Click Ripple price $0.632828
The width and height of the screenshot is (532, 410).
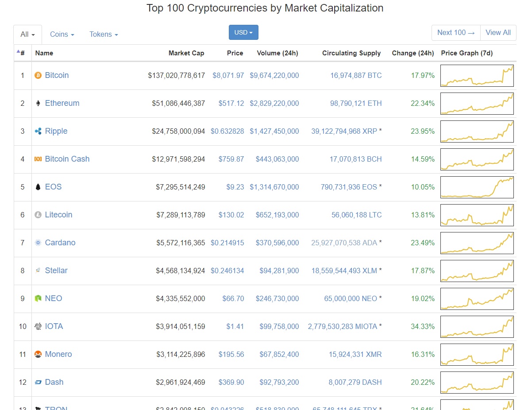click(227, 132)
